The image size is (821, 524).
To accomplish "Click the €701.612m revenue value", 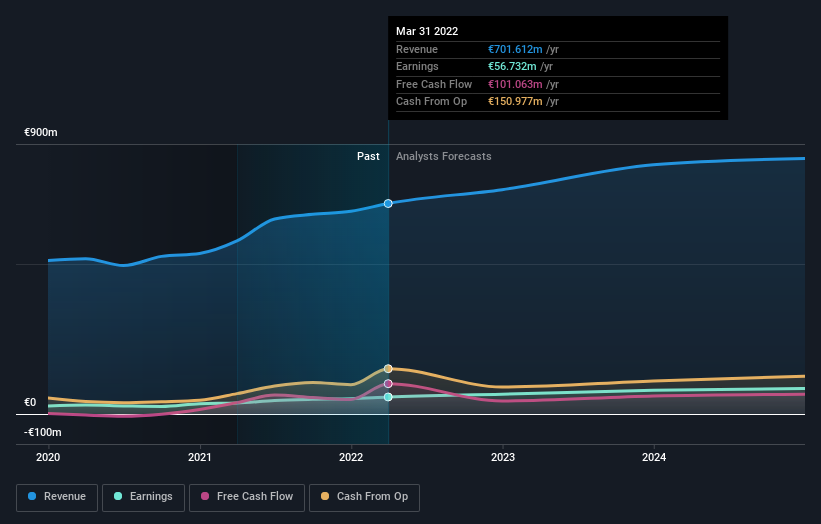I will point(515,49).
